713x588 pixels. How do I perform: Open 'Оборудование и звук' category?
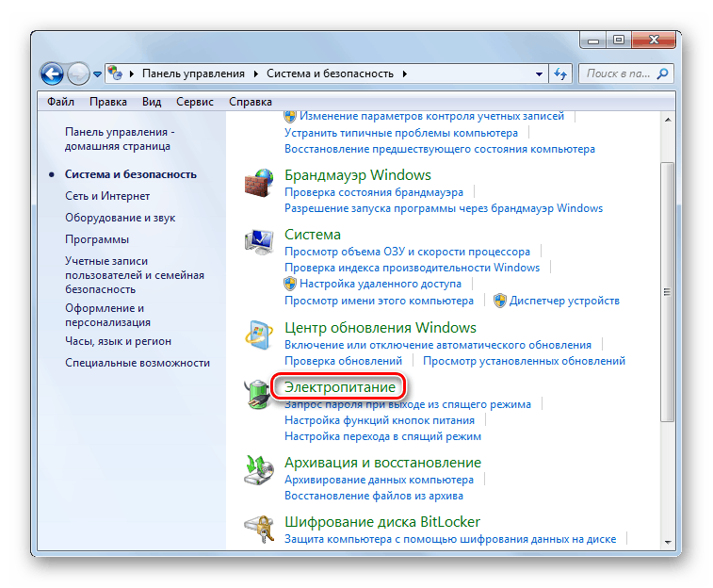coord(120,218)
